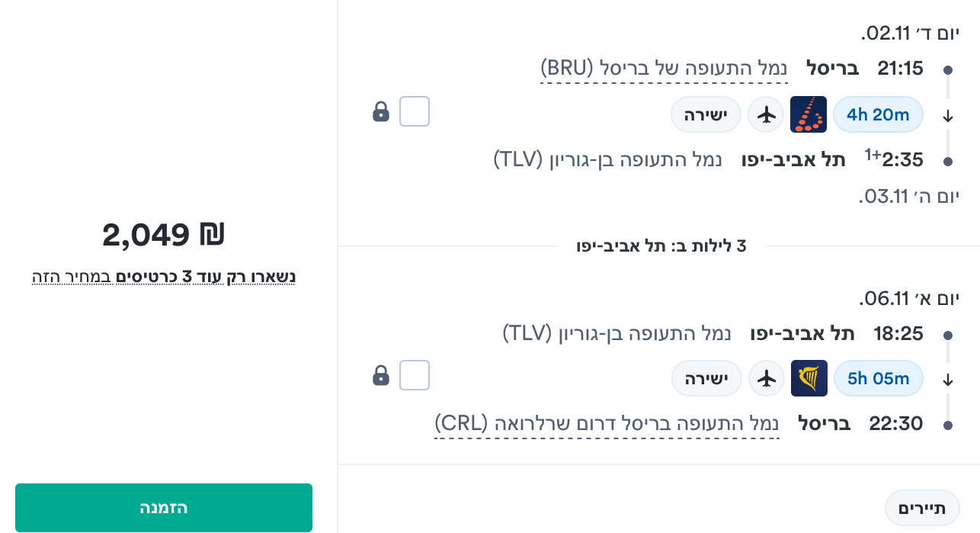The height and width of the screenshot is (533, 980).
Task: Click the Brussels Airlines logo icon
Action: pos(809,114)
